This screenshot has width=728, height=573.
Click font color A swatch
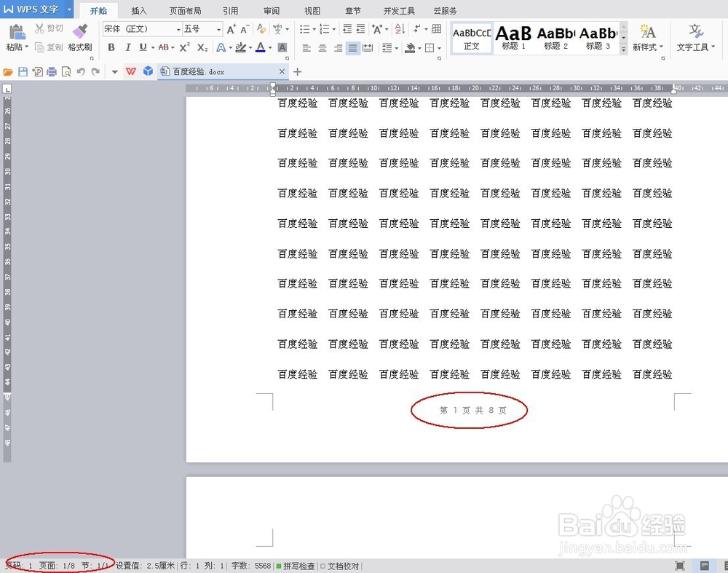tap(261, 47)
